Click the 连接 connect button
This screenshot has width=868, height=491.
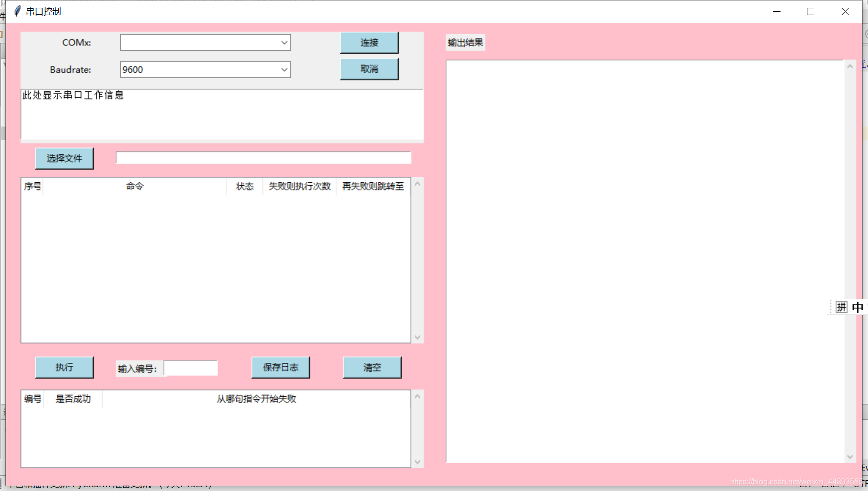(369, 43)
